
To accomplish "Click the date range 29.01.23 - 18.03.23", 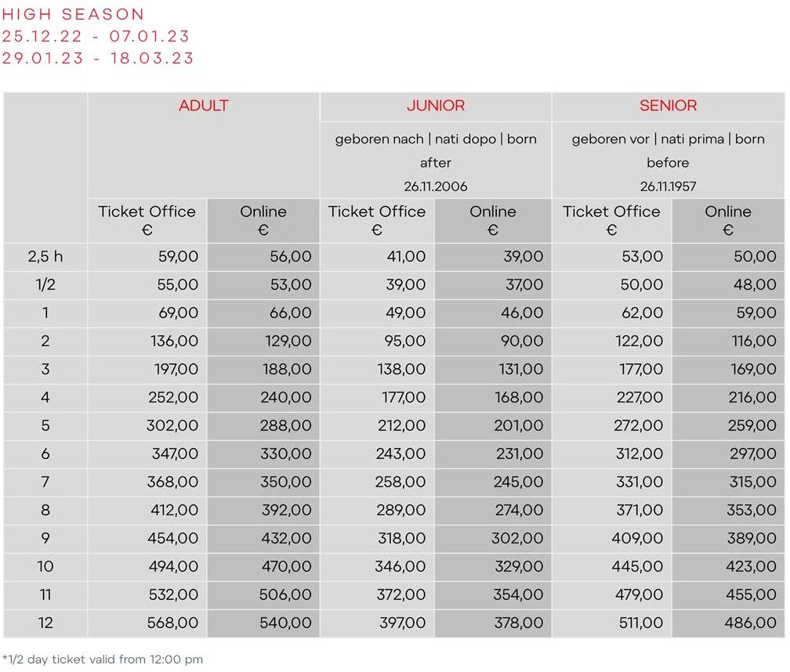I will click(98, 58).
